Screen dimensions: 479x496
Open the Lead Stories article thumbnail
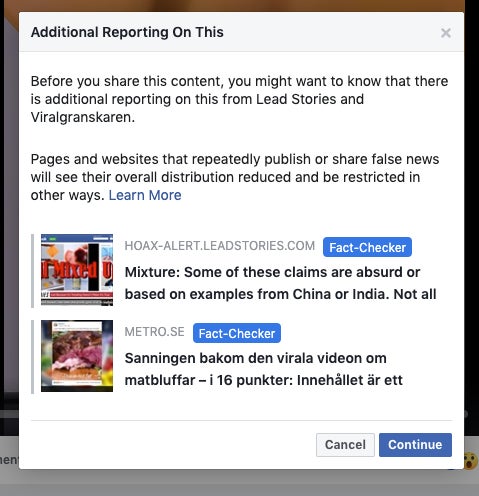[x=77, y=270]
